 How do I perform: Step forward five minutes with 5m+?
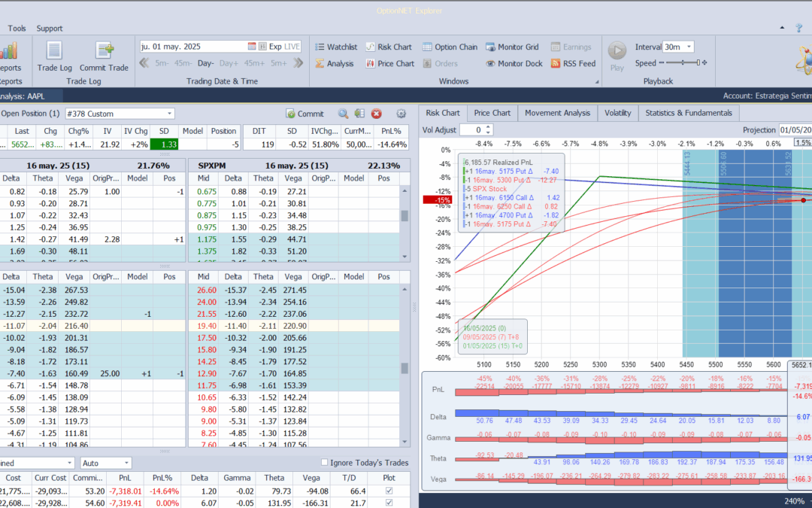(278, 63)
